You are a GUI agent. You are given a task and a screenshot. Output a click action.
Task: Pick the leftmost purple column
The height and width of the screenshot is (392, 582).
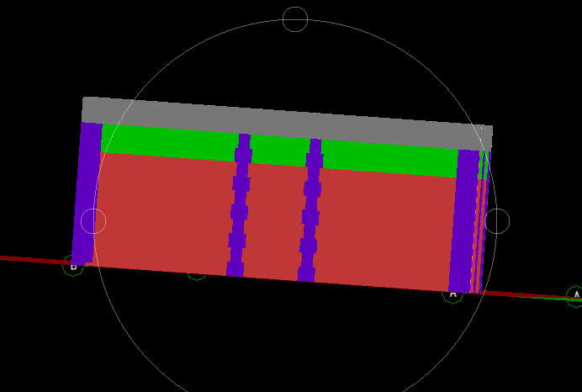pyautogui.click(x=86, y=193)
